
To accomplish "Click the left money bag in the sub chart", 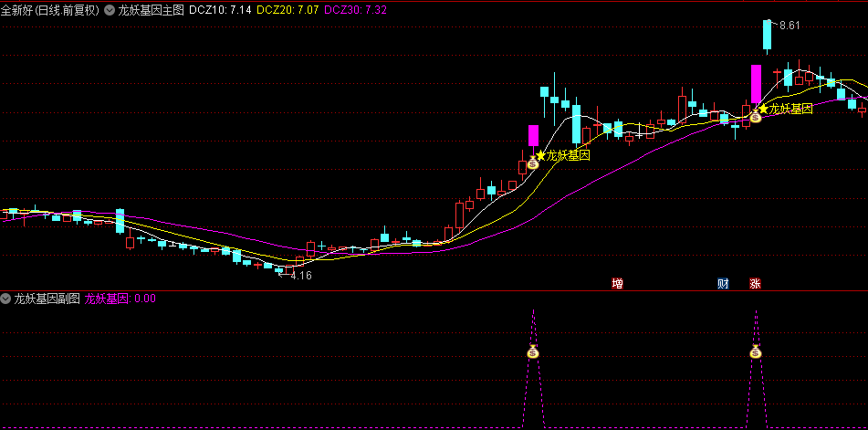I will point(532,351).
